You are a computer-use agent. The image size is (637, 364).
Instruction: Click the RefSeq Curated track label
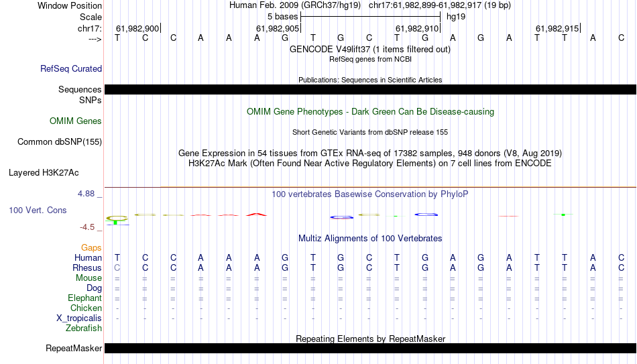(70, 68)
